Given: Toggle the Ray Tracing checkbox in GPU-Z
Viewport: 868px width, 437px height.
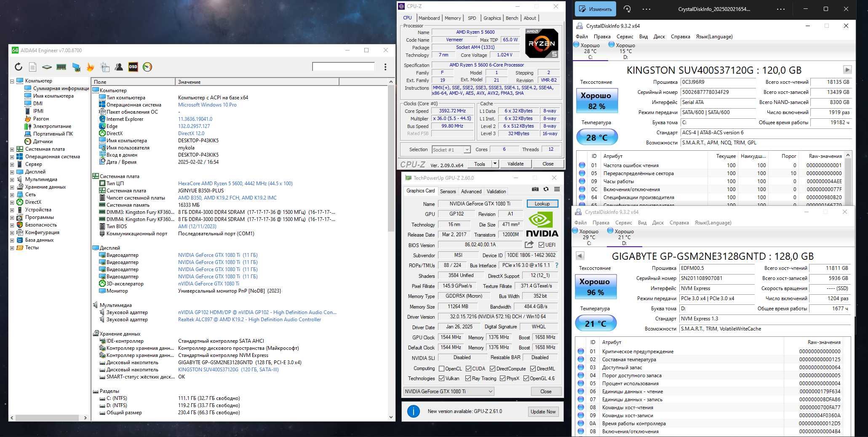Looking at the screenshot, I should point(468,378).
